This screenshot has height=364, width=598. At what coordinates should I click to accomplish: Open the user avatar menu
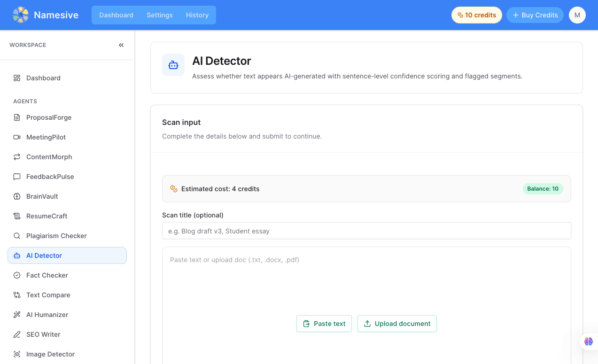pos(577,15)
